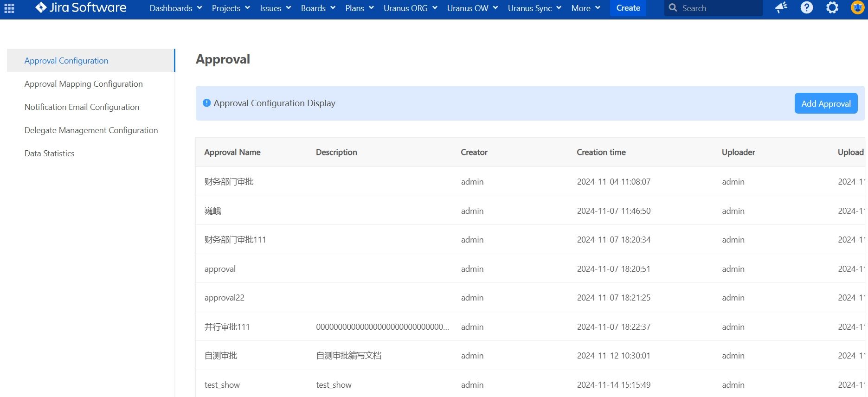Click creation time 2024-11-14 15:15:49
The width and height of the screenshot is (868, 397).
(613, 385)
